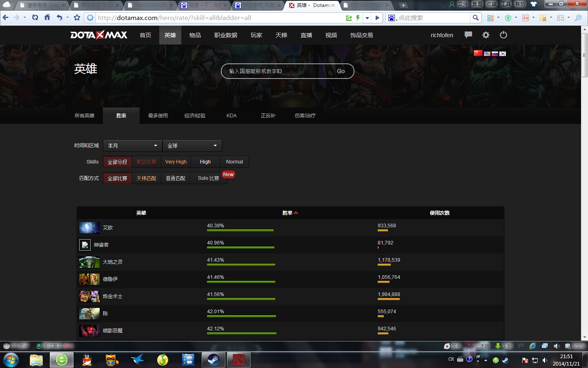
Task: Switch site language with the Korean flag
Action: (x=503, y=54)
